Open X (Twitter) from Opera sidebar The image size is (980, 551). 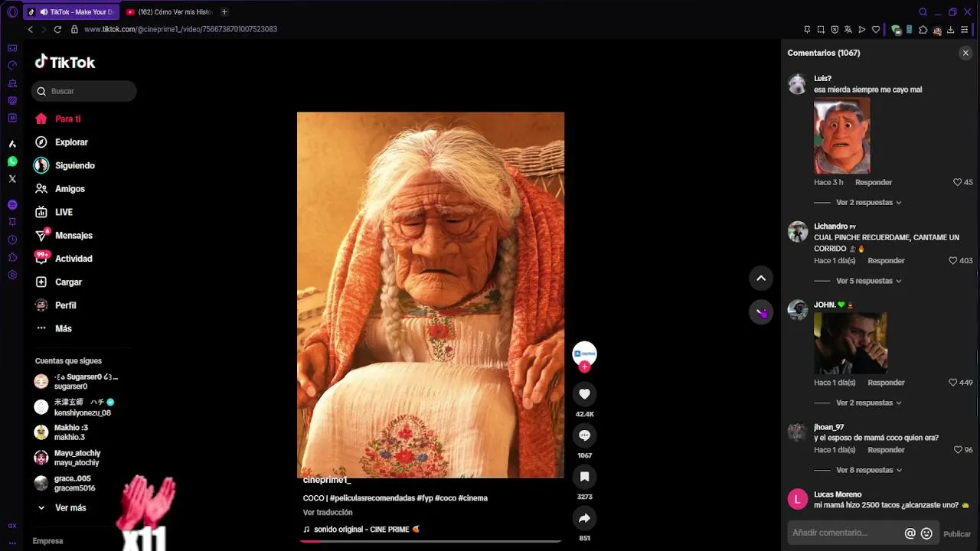[12, 179]
